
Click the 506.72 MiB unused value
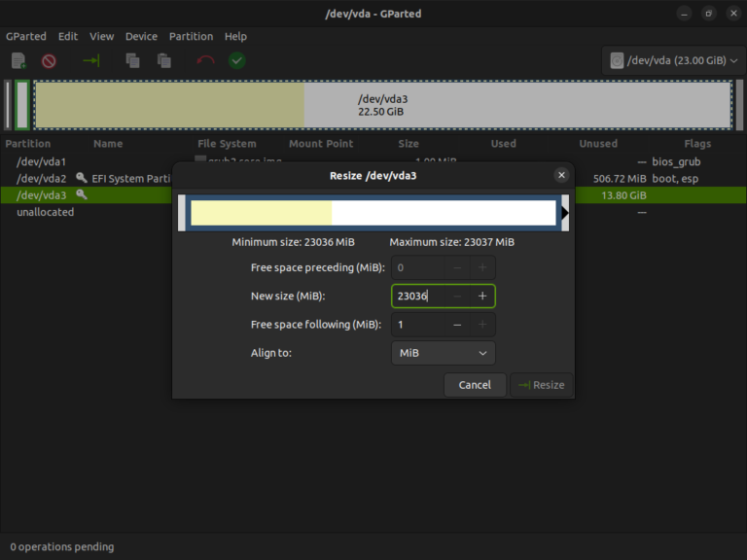(620, 179)
